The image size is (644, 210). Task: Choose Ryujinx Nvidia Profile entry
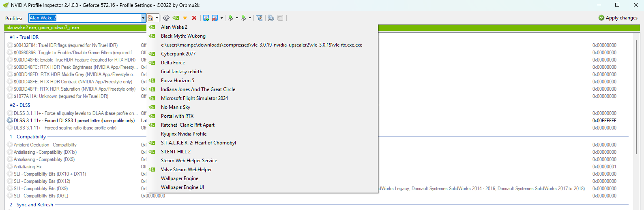tap(262, 134)
